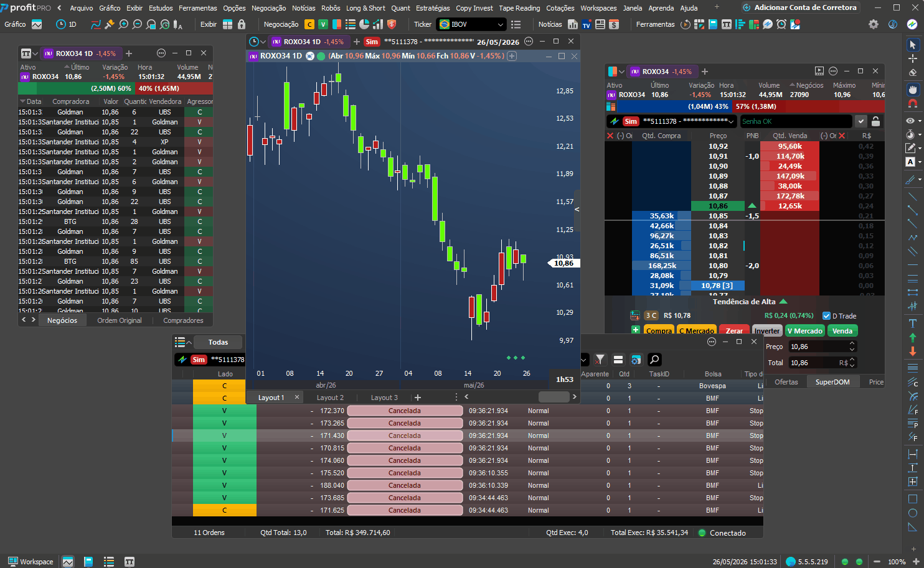Screen dimensions: 924x568
Task: Click the zoom out magnifier icon in chart toolbar
Action: click(137, 24)
